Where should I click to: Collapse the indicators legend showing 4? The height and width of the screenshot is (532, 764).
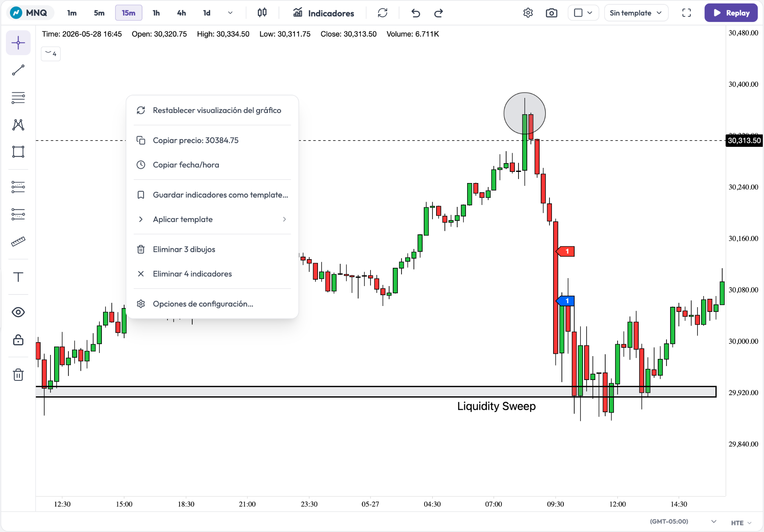pos(51,54)
